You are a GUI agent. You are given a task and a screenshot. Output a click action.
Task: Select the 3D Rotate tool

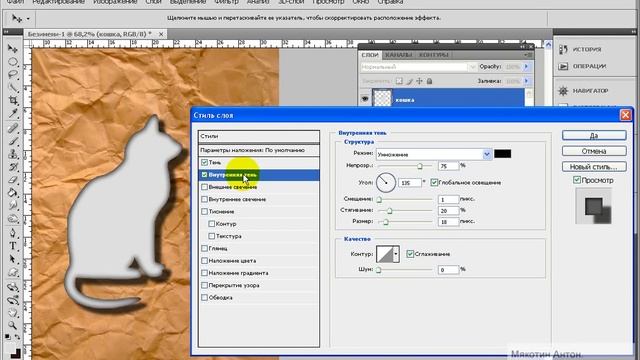[13, 287]
